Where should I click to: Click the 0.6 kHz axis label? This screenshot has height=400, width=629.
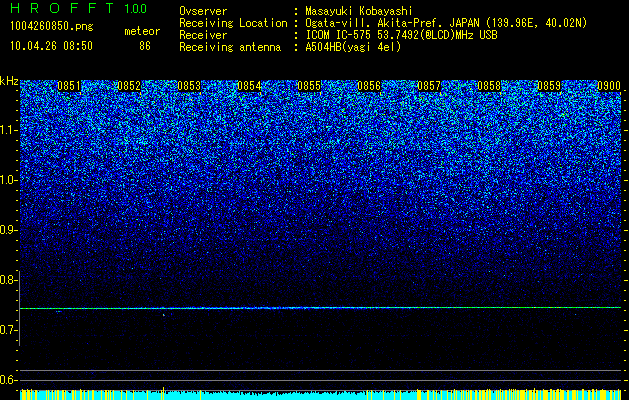[8, 380]
